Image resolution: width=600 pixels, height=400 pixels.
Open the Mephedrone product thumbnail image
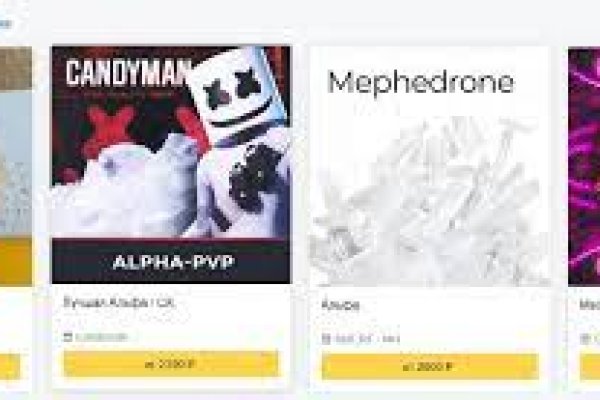(x=430, y=166)
